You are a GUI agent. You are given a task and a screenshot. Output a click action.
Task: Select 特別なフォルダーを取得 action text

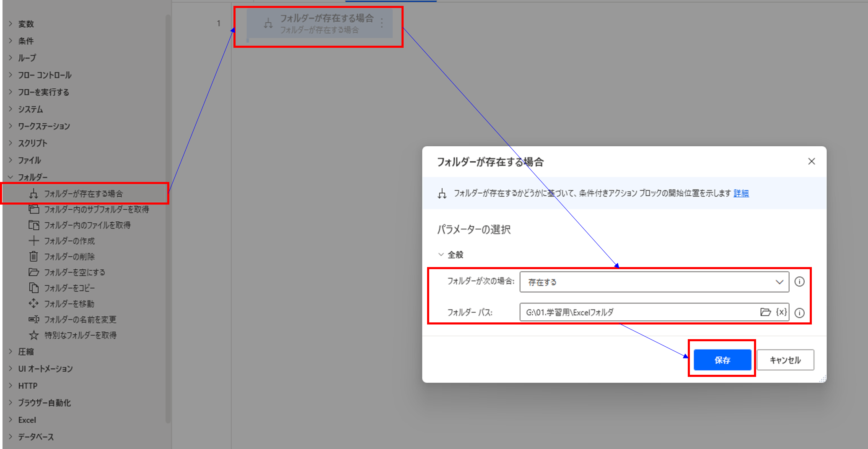click(80, 335)
